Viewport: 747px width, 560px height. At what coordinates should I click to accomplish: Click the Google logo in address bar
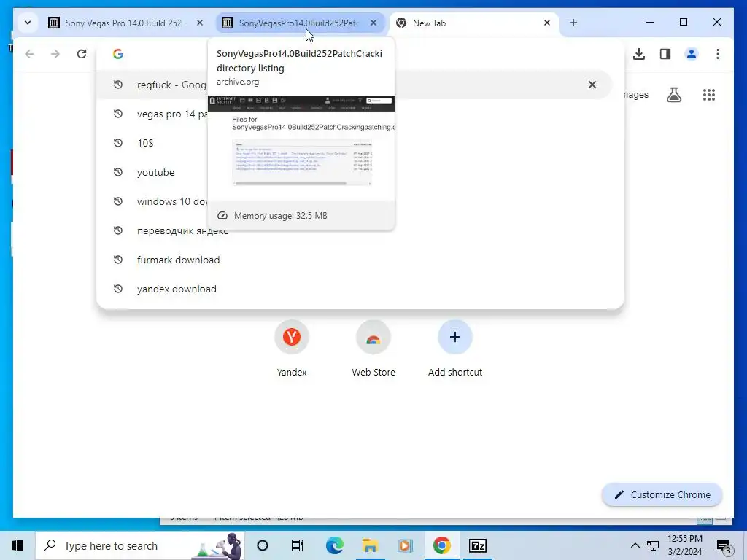(118, 54)
